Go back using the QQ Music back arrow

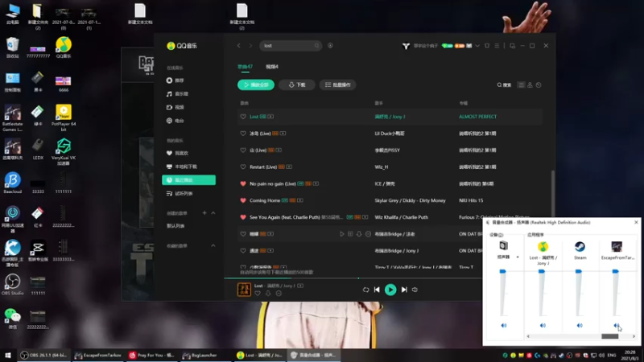[238, 46]
